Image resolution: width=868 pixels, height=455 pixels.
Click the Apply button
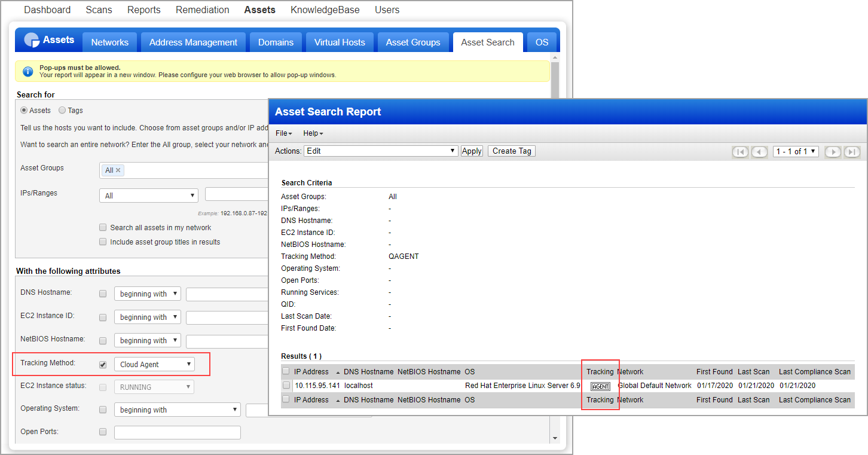point(472,151)
